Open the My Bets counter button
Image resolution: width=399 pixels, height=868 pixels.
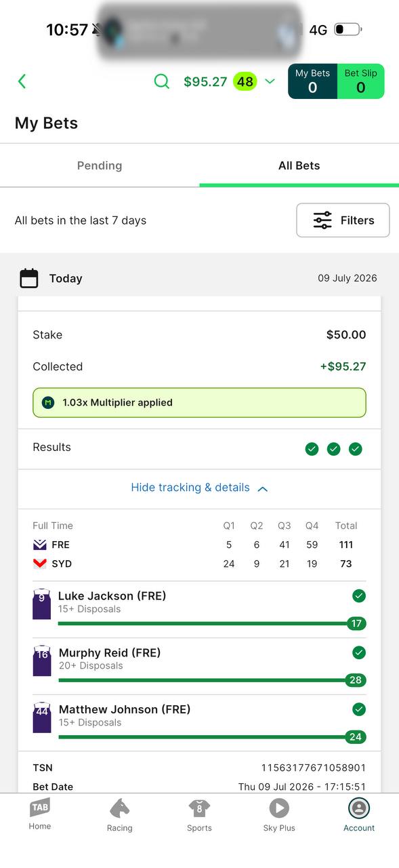[312, 81]
